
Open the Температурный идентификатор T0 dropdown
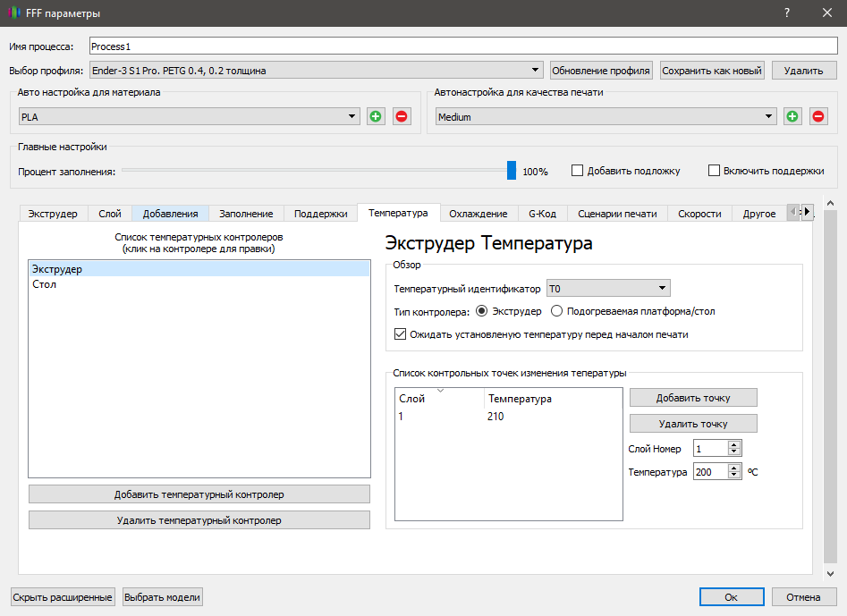[662, 288]
